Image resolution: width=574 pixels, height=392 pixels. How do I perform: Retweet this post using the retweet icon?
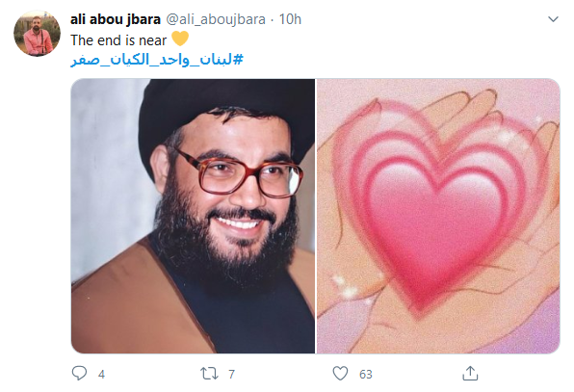pyautogui.click(x=209, y=374)
